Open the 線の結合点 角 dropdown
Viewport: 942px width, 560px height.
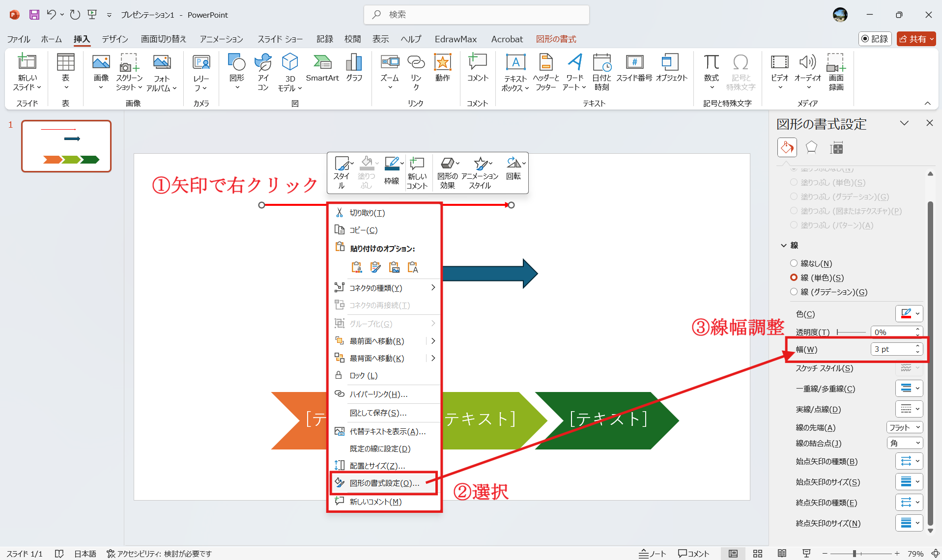pyautogui.click(x=905, y=443)
